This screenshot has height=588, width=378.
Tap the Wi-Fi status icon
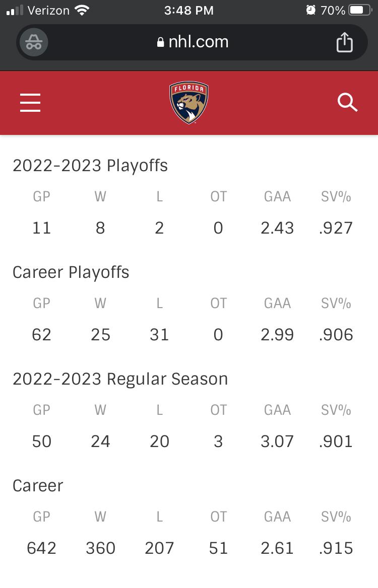[x=82, y=10]
